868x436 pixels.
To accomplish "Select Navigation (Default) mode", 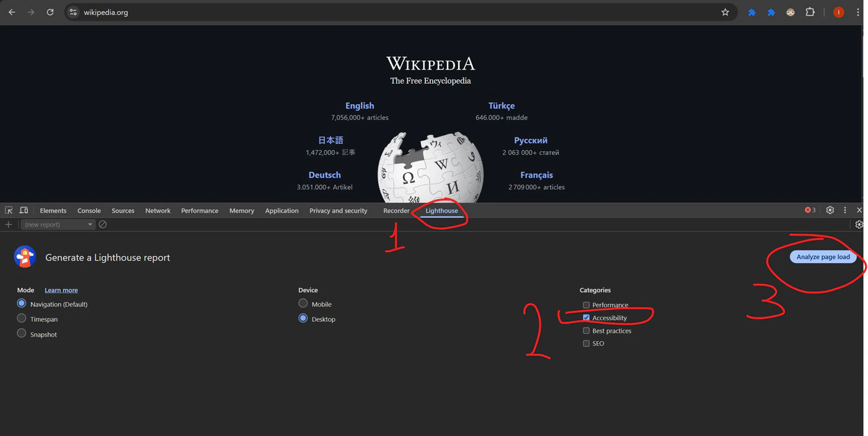I will [x=22, y=303].
